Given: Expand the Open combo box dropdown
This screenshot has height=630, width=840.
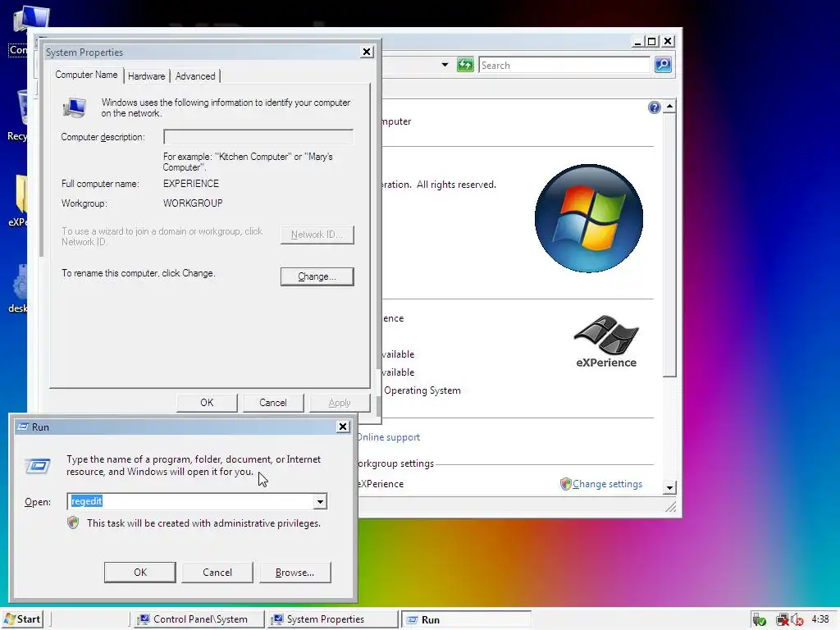Looking at the screenshot, I should pos(320,501).
